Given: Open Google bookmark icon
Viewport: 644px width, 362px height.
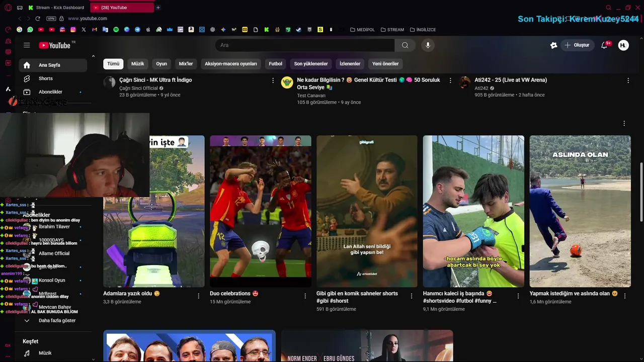Looking at the screenshot, I should 19,30.
